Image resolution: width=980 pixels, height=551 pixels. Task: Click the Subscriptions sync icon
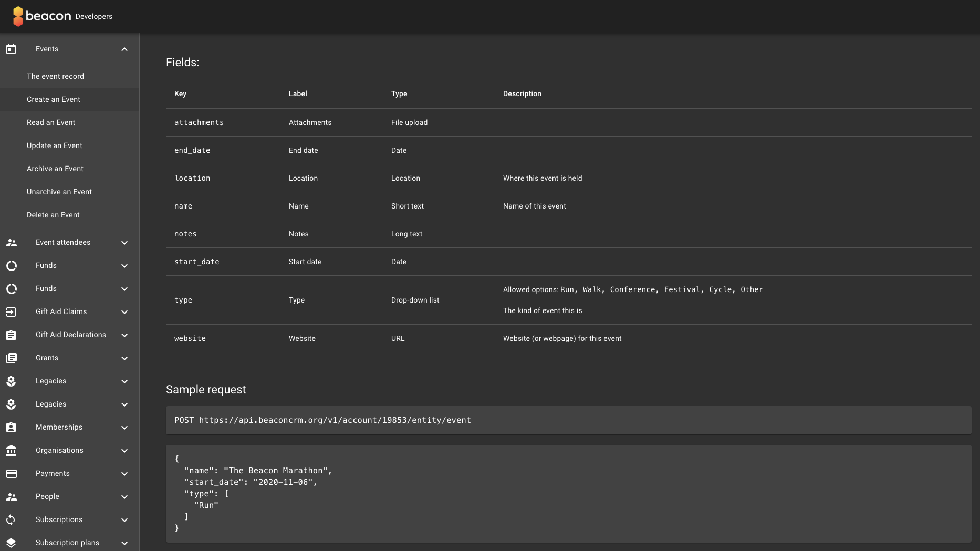(11, 520)
